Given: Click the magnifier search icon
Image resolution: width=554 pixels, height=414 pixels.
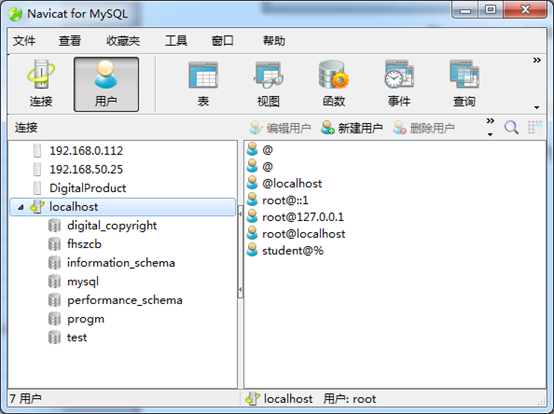Looking at the screenshot, I should coord(511,128).
